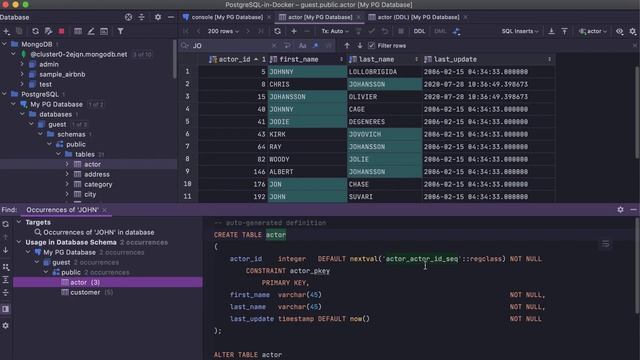The width and height of the screenshot is (640, 360).
Task: Revert changes in the data editor toolbar
Action: click(384, 31)
